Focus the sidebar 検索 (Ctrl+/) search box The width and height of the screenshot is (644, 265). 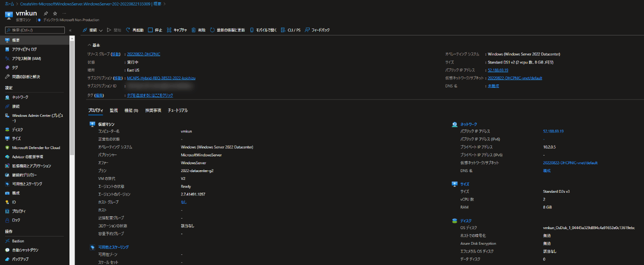(35, 30)
